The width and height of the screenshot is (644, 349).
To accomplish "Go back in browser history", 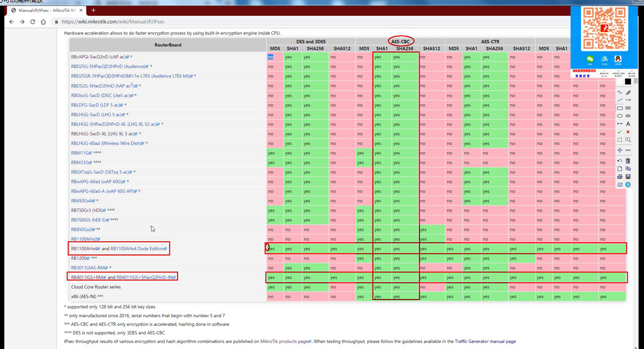I will tap(11, 22).
